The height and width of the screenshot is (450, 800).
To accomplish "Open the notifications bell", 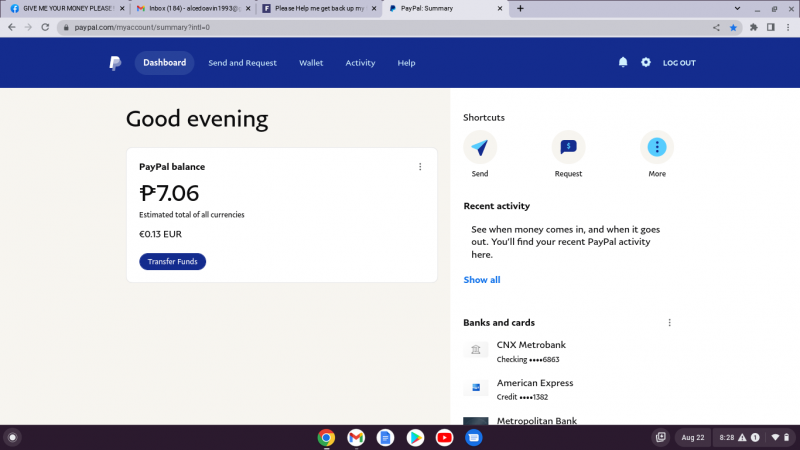I will [x=623, y=62].
